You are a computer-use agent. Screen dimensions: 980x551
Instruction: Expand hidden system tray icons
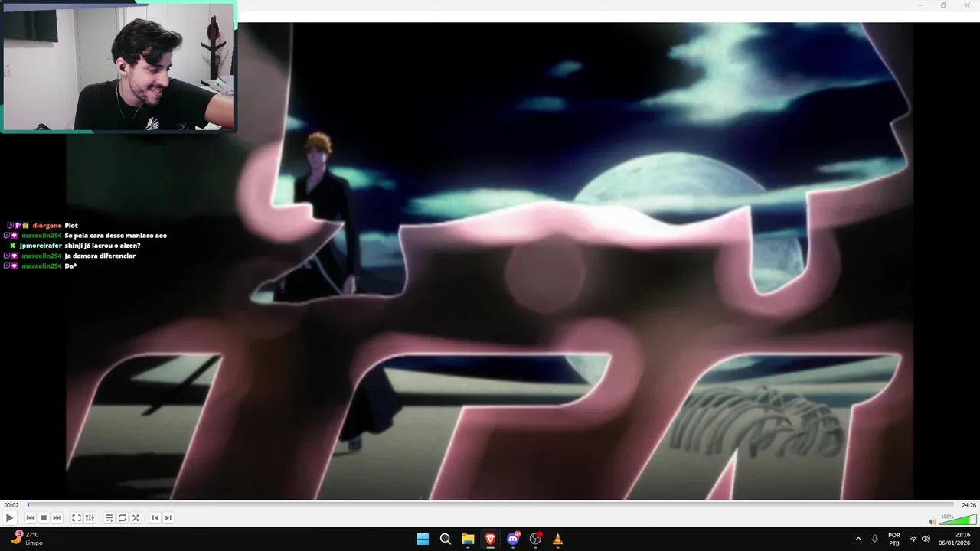(857, 539)
